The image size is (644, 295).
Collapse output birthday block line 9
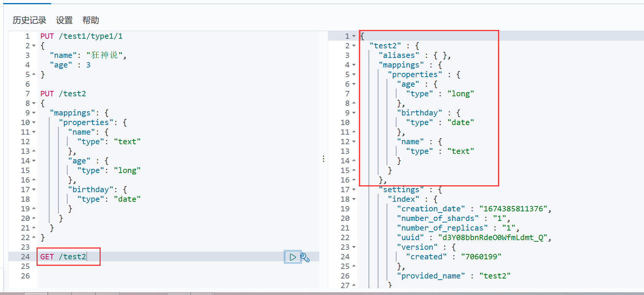point(354,113)
